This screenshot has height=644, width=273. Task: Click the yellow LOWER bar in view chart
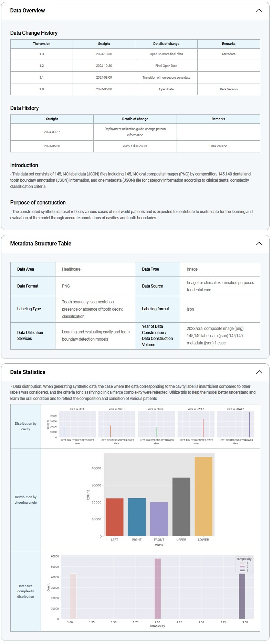click(203, 496)
